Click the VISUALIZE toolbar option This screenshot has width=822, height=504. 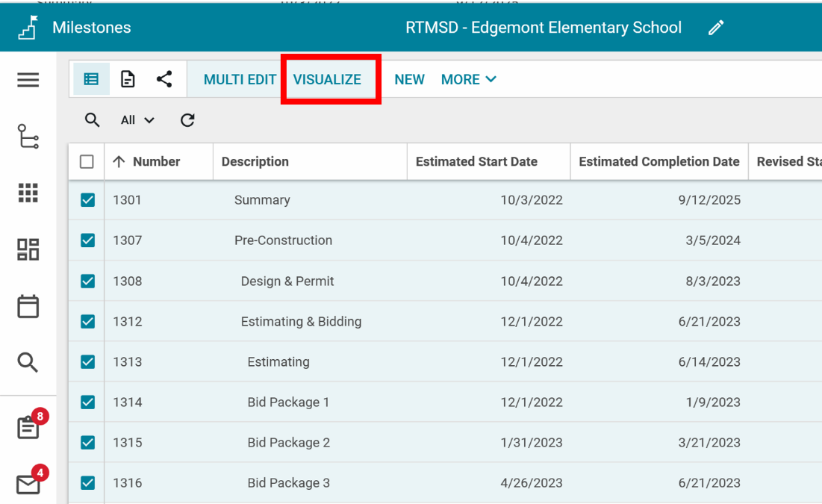(327, 80)
